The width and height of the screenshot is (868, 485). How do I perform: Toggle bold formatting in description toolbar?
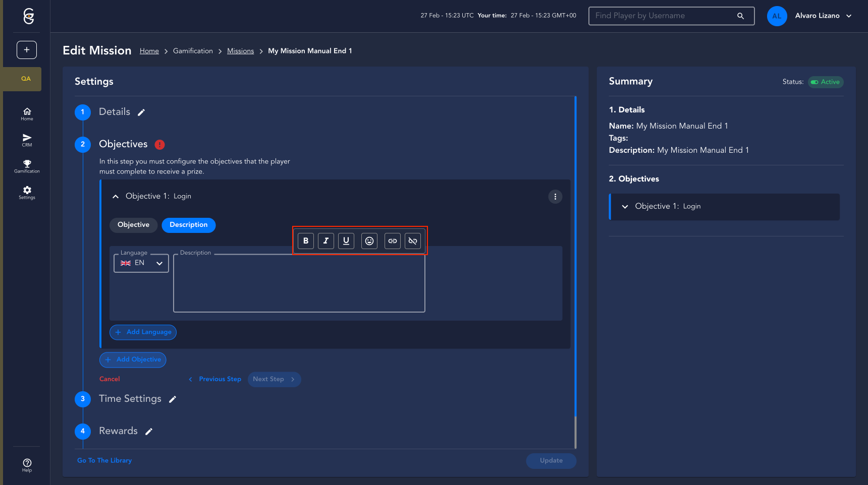click(x=306, y=241)
